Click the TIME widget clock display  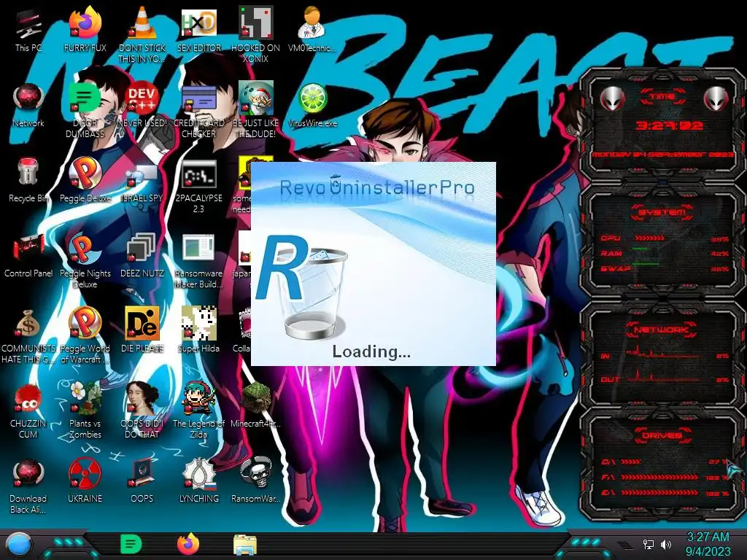[x=669, y=125]
